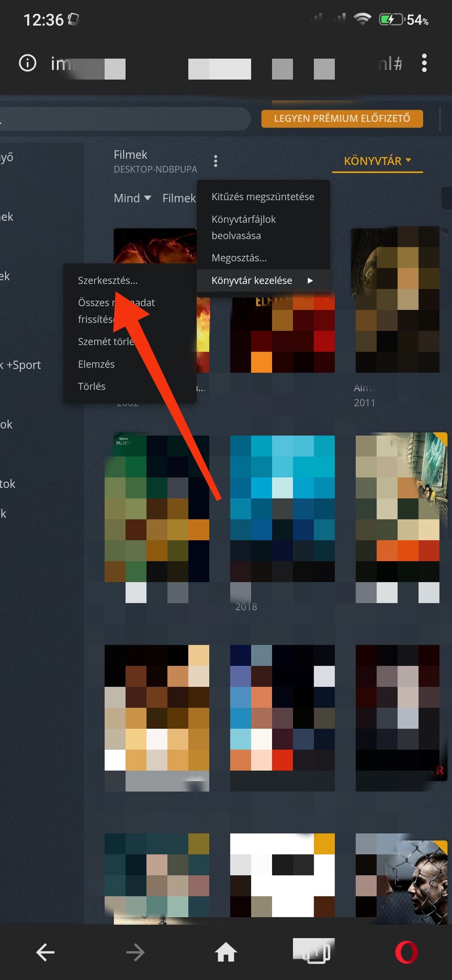The height and width of the screenshot is (980, 452).
Task: Expand the Mind filter dropdown
Action: pos(132,198)
